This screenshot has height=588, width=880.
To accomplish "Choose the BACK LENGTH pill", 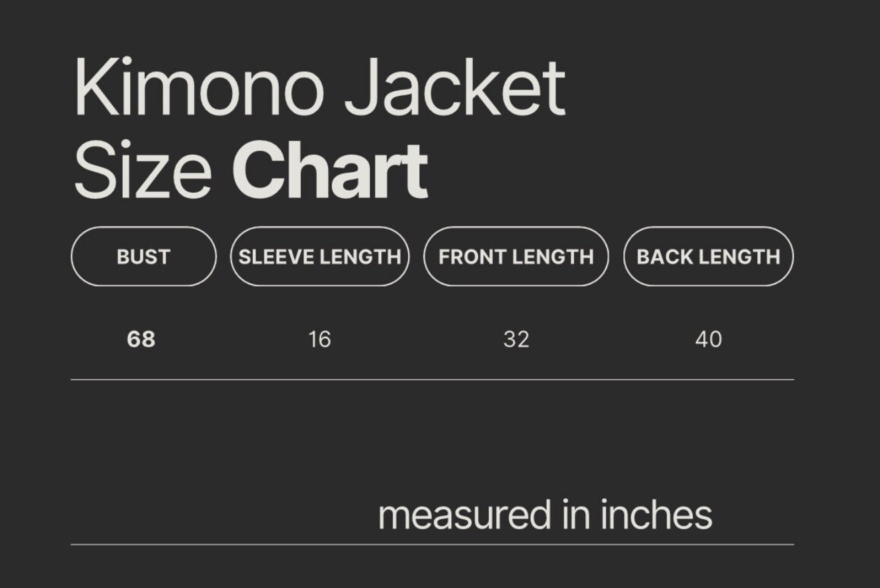I will pyautogui.click(x=708, y=257).
